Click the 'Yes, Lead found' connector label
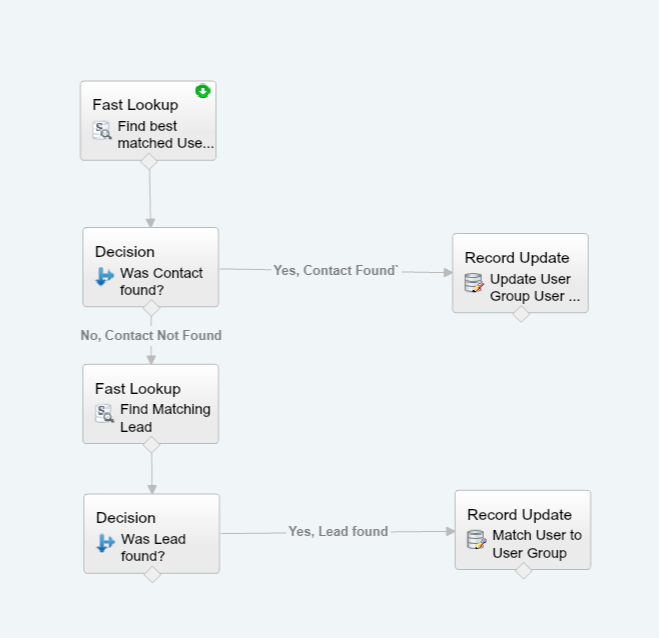Image resolution: width=659 pixels, height=638 pixels. [x=338, y=531]
